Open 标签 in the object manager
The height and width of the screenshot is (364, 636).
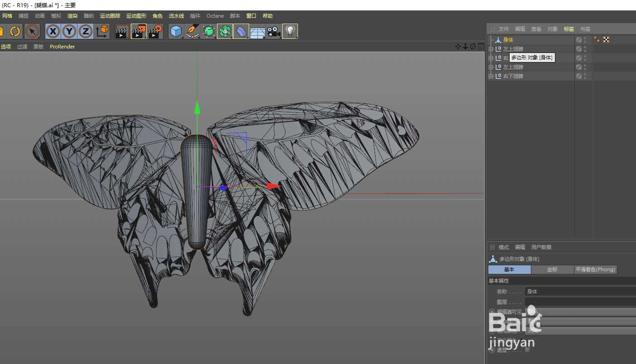pyautogui.click(x=569, y=29)
